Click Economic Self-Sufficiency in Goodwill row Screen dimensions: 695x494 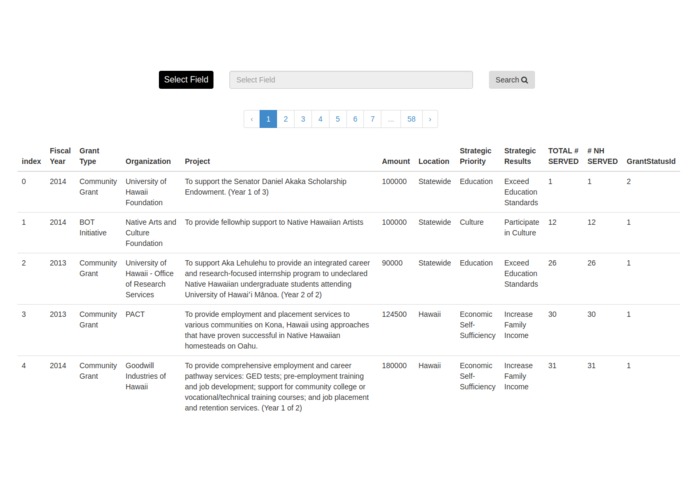click(x=477, y=376)
